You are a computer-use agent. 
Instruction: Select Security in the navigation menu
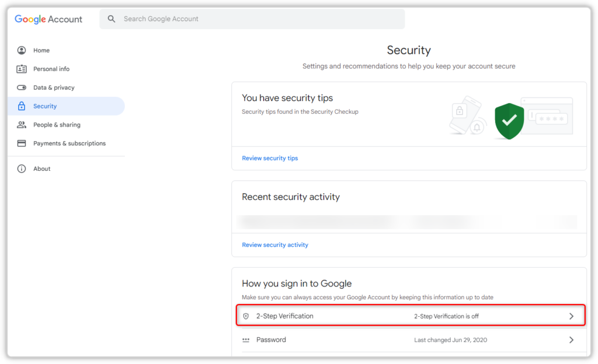(45, 106)
